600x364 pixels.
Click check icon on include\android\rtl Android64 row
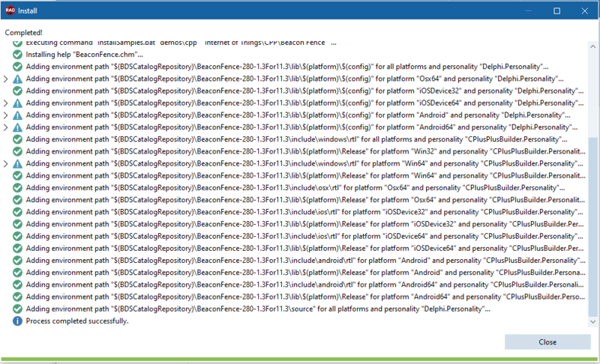(x=17, y=285)
